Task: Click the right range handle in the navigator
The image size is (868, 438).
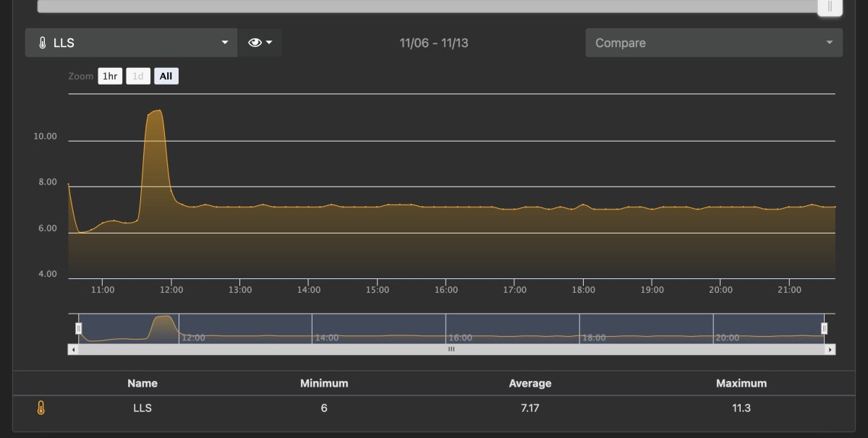Action: (824, 328)
